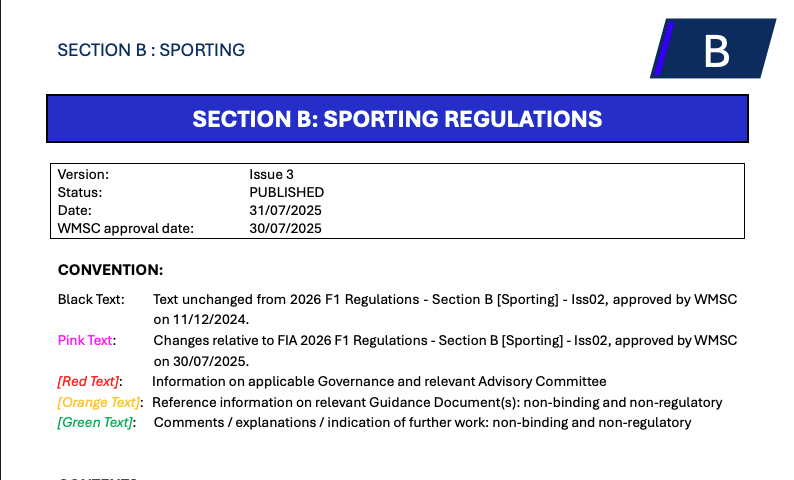Click the Version label in the info table
The image size is (794, 480).
point(83,174)
